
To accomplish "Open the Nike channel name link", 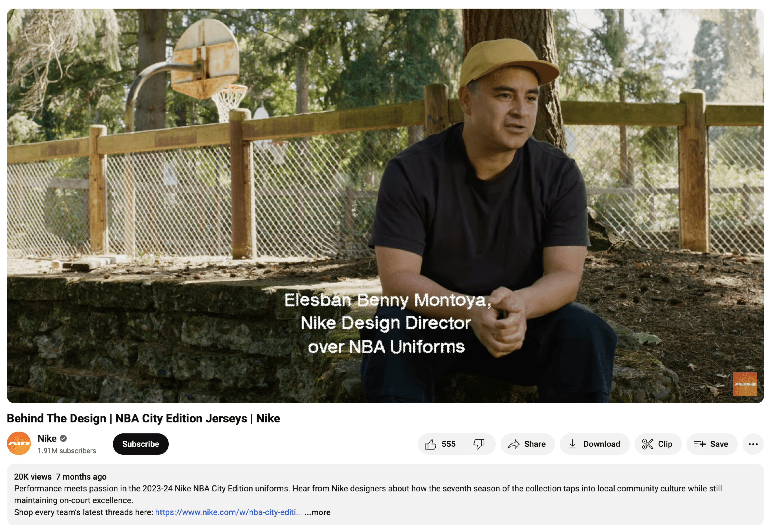I will pos(47,438).
